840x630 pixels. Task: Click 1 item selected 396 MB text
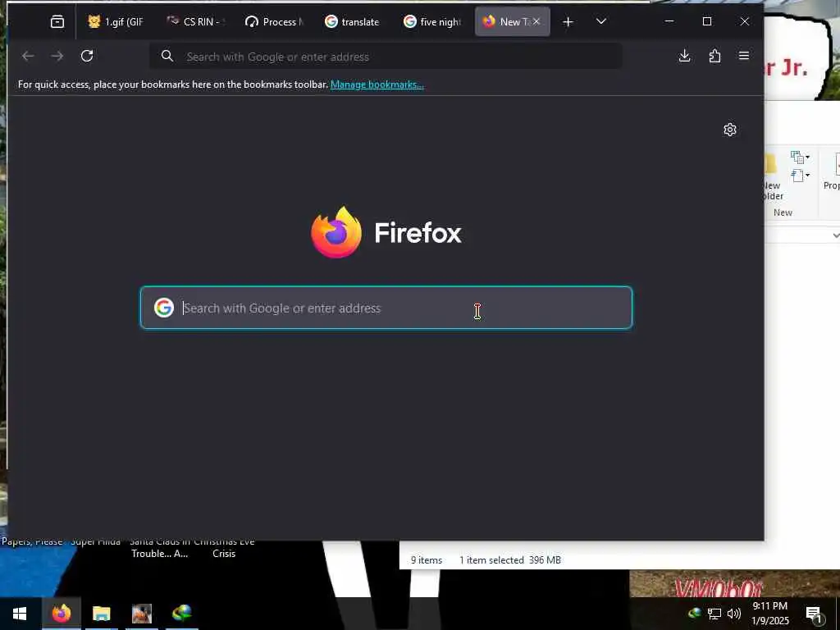pos(510,559)
